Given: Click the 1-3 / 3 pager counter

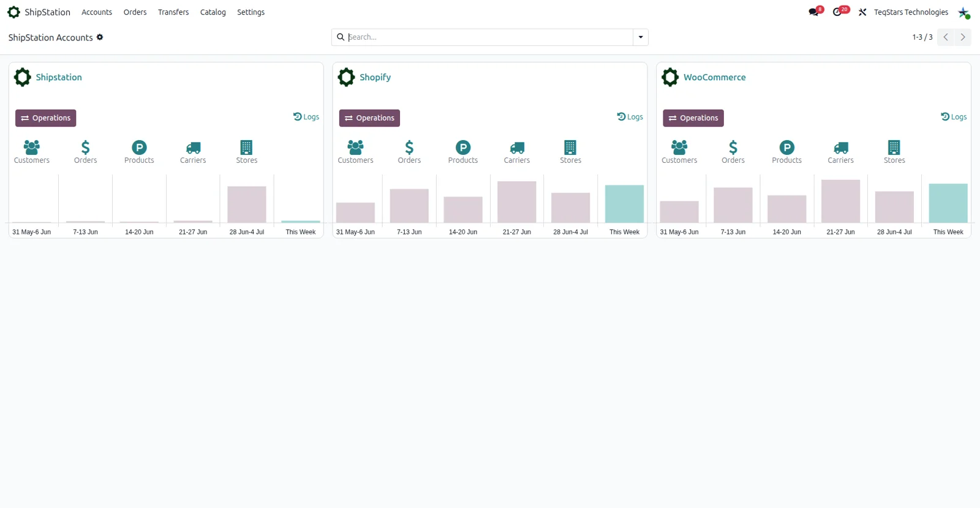Looking at the screenshot, I should (x=922, y=37).
